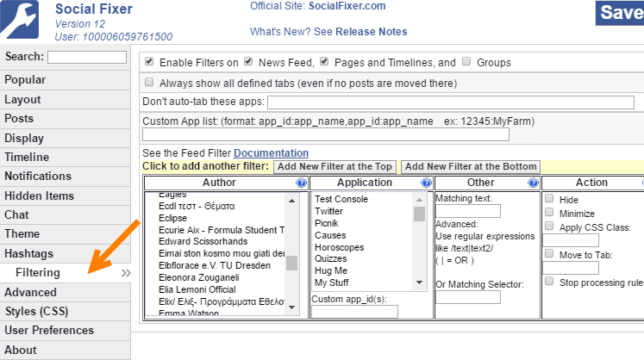
Task: Click the Search input field
Action: [x=87, y=57]
